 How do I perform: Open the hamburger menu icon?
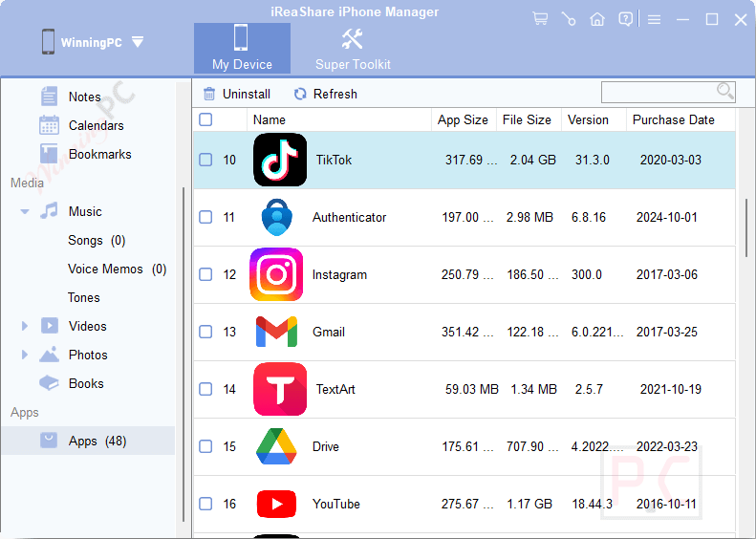click(x=654, y=19)
